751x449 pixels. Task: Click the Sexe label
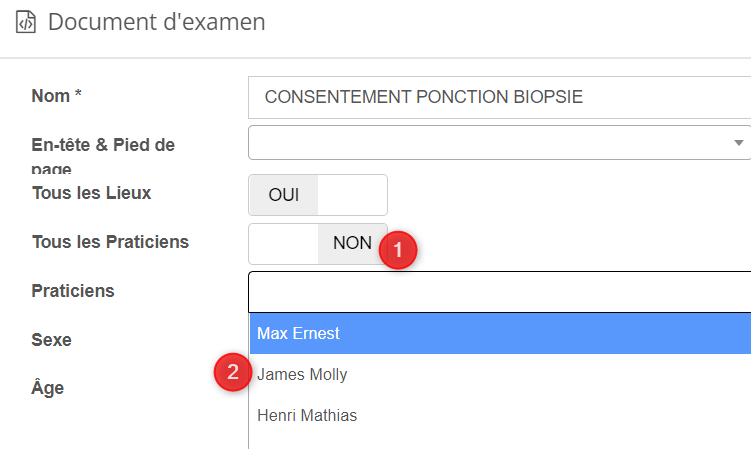(x=52, y=340)
